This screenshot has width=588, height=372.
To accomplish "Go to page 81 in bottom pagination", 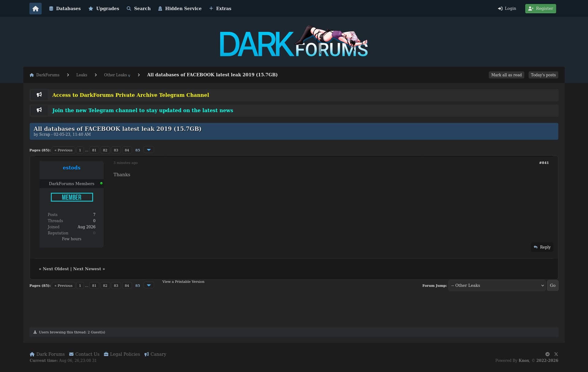I will pyautogui.click(x=94, y=286).
